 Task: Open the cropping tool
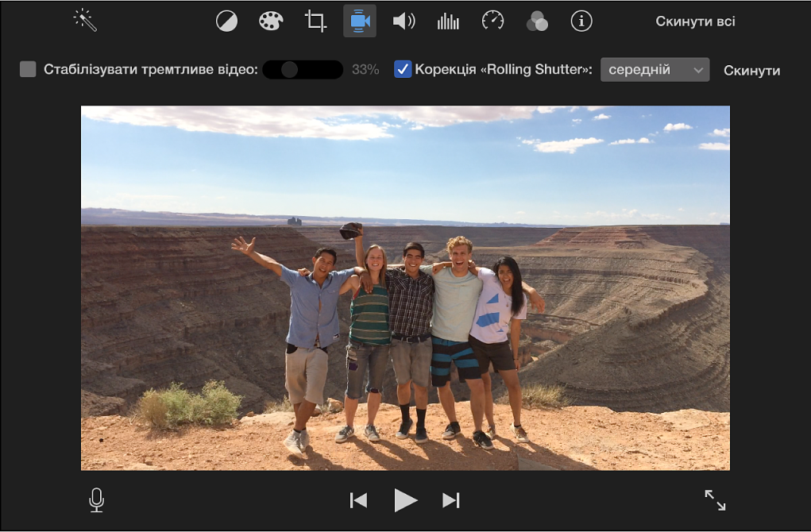pyautogui.click(x=315, y=21)
